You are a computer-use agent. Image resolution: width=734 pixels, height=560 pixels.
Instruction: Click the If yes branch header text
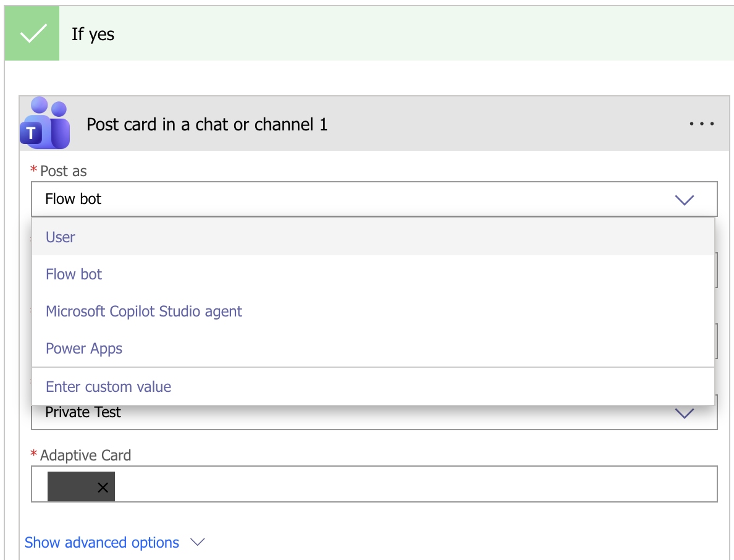click(93, 34)
